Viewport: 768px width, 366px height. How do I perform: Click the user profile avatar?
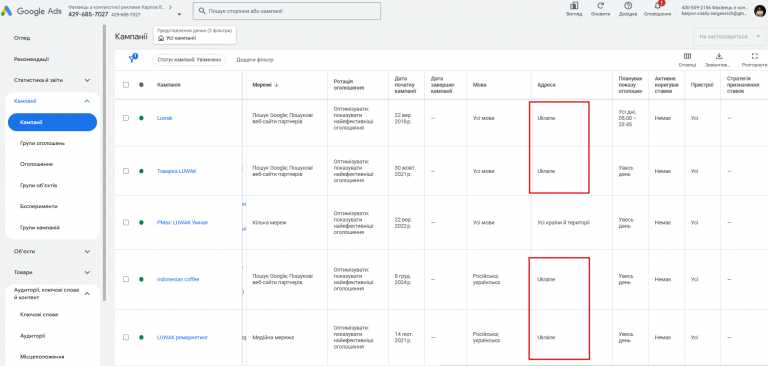click(x=760, y=10)
